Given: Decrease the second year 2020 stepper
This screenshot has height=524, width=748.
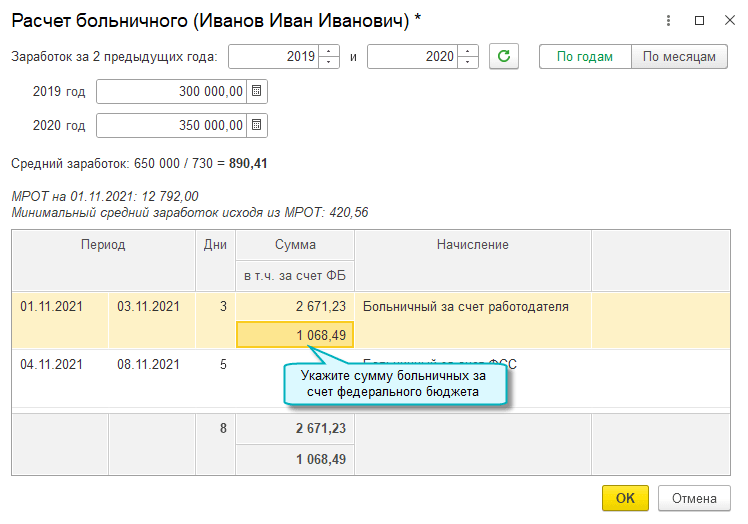Looking at the screenshot, I should click(x=468, y=63).
